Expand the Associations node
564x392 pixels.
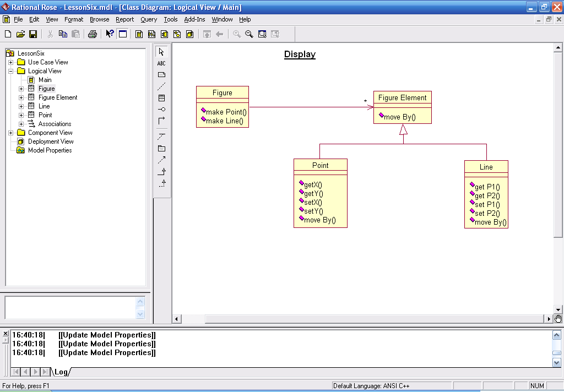tap(21, 124)
